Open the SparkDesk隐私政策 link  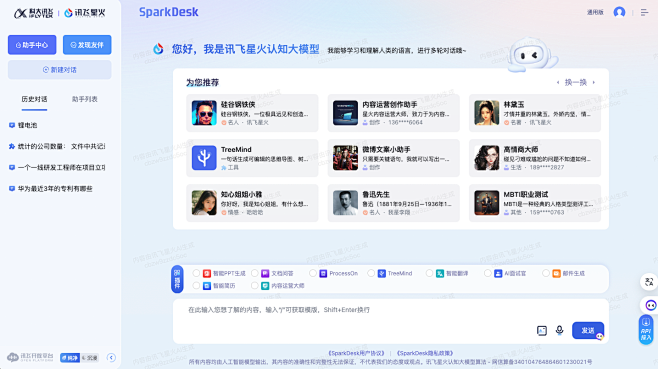(425, 353)
